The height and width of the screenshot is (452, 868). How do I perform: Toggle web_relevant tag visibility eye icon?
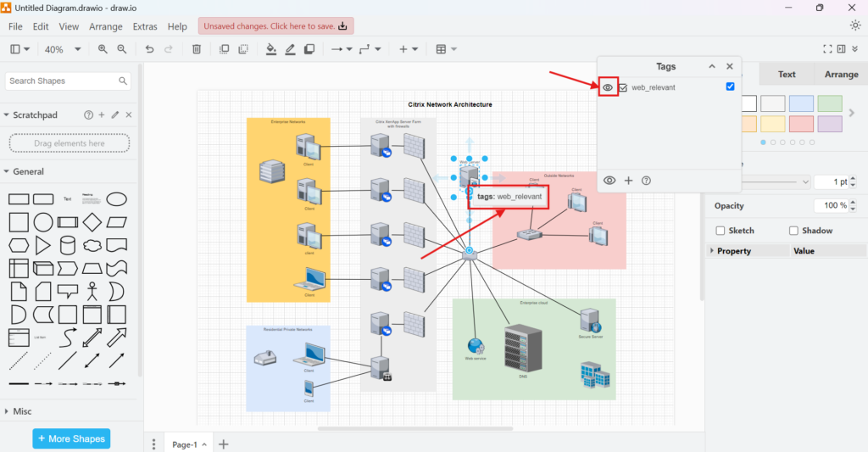click(608, 87)
